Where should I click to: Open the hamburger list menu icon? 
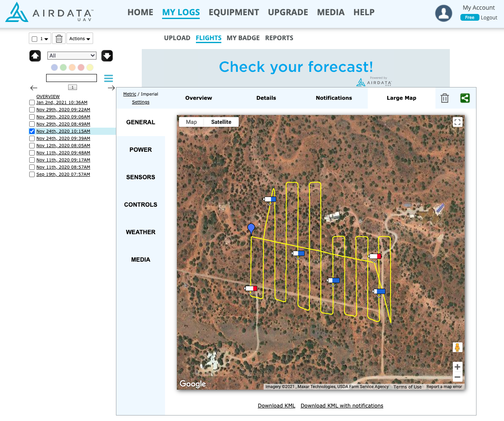click(x=109, y=78)
